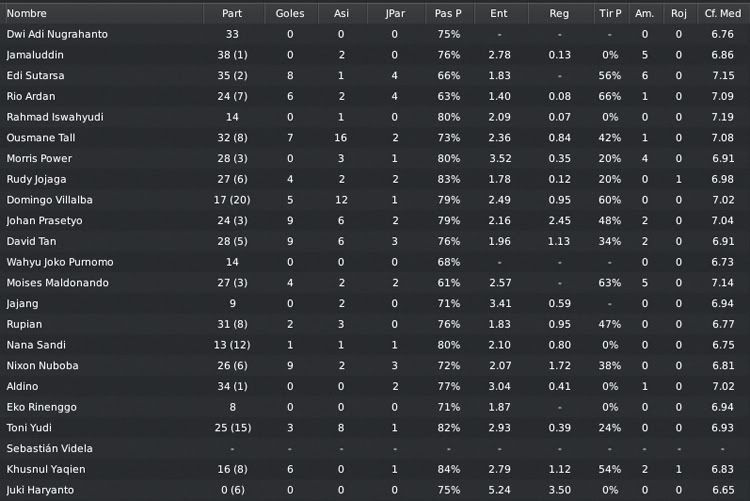Sort by Tir P column header
The height and width of the screenshot is (501, 750).
[610, 13]
